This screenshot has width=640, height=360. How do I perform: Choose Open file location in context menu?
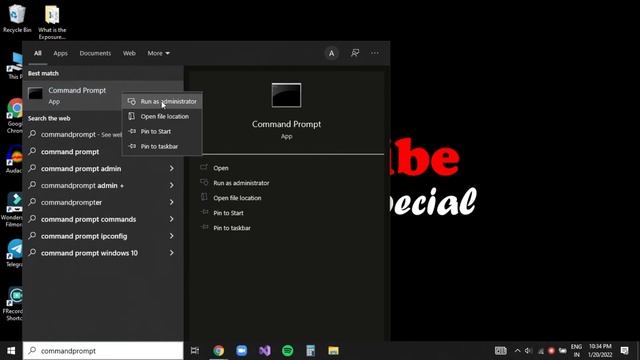click(162, 116)
